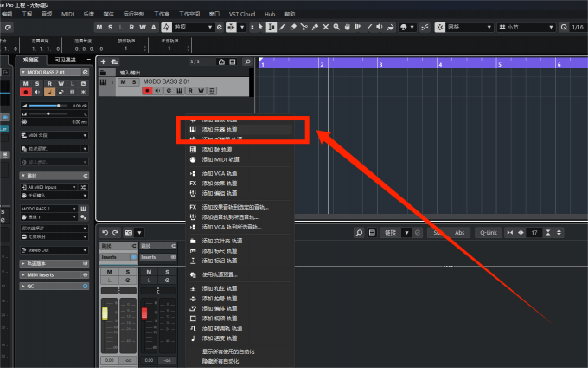Select the Glue tool in toolbar
Viewport: 588px width, 368px height.
pos(315,27)
